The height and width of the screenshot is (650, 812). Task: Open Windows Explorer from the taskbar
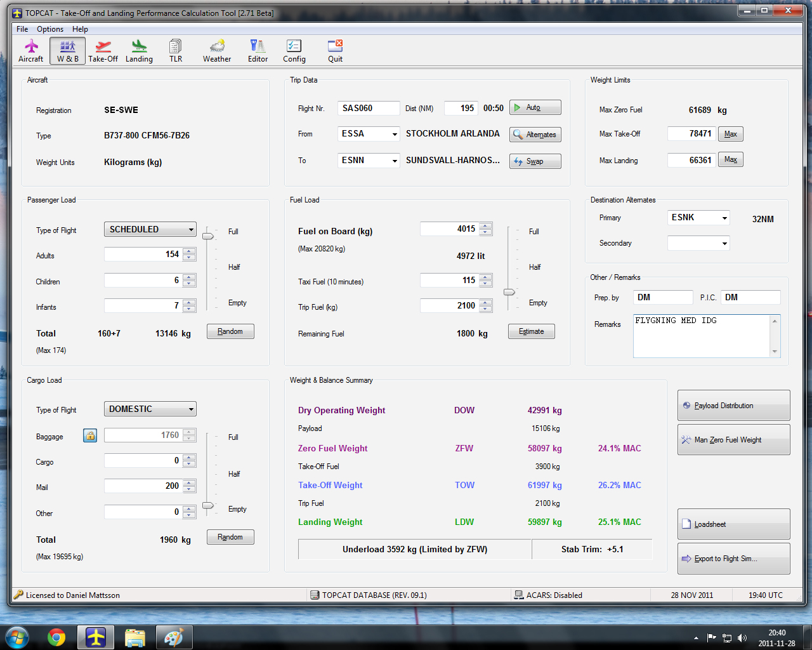click(135, 637)
